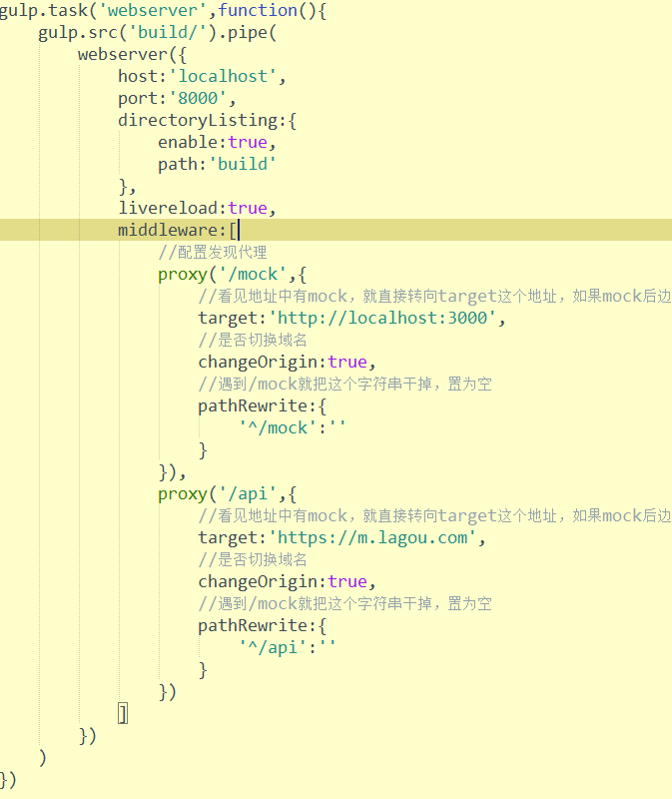Click the }), closing the /mock proxy call
The height and width of the screenshot is (799, 672).
pos(172,471)
